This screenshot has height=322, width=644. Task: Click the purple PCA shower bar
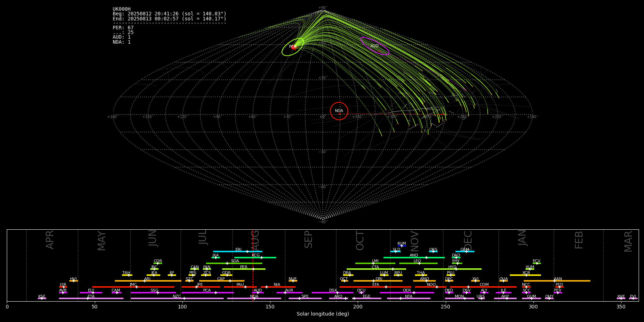(x=208, y=293)
